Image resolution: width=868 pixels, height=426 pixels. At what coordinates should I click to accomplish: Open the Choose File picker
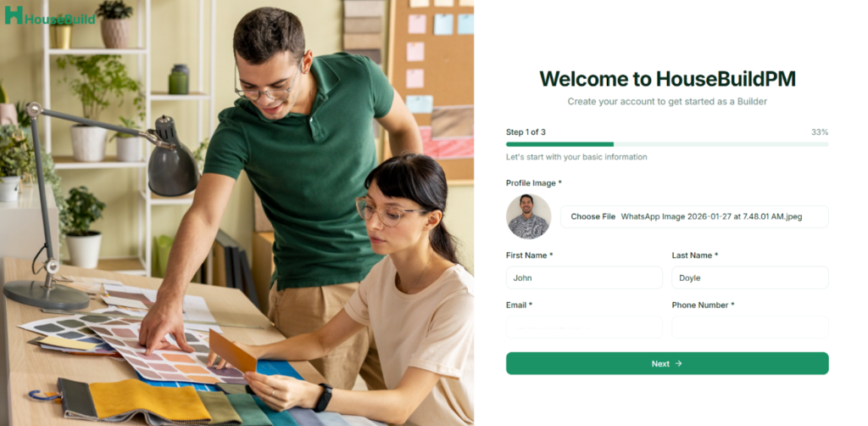tap(593, 216)
